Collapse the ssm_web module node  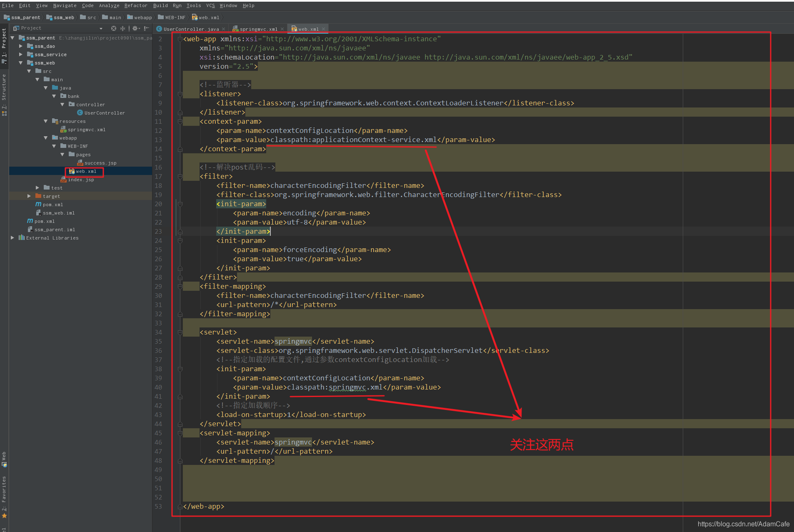(x=21, y=62)
